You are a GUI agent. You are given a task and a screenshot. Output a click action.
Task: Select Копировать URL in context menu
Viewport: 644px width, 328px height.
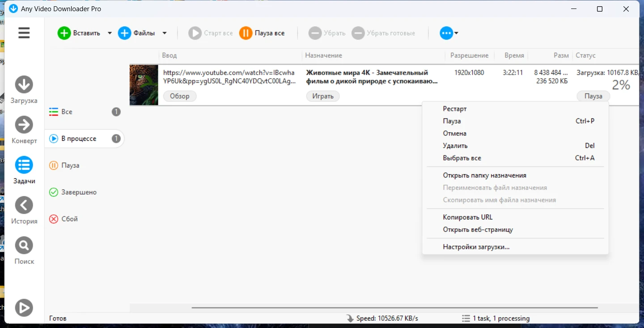467,218
